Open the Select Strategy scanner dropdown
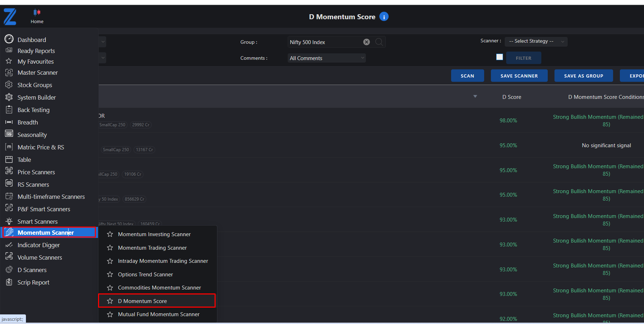 (x=536, y=41)
